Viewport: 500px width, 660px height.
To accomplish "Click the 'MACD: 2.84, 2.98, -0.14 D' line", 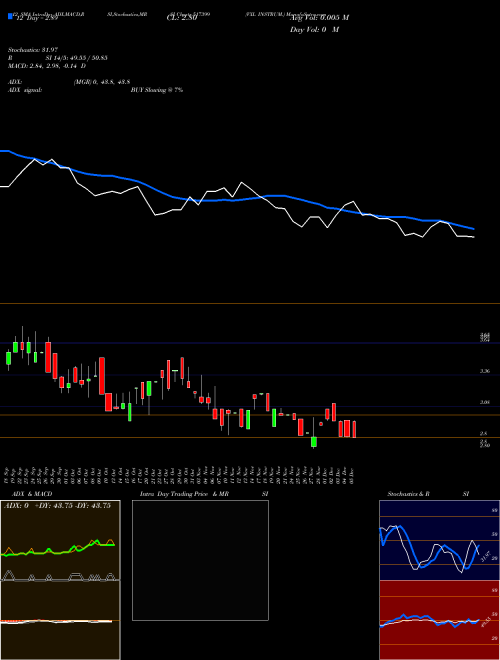I will point(47,66).
